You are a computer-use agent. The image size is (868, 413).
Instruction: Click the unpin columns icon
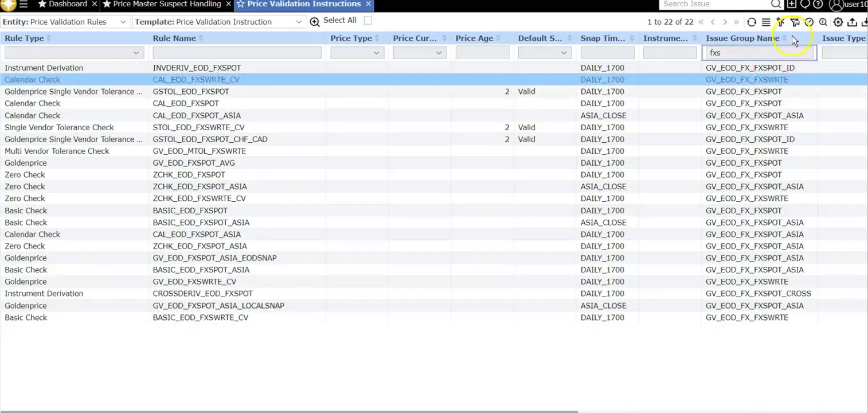(x=780, y=22)
